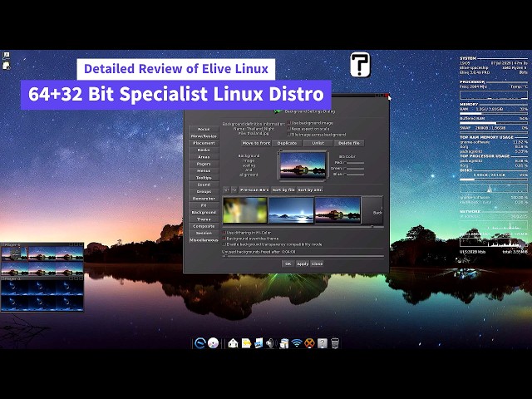This screenshot has height=399, width=532.
Task: Select the Background settings section
Action: click(204, 213)
